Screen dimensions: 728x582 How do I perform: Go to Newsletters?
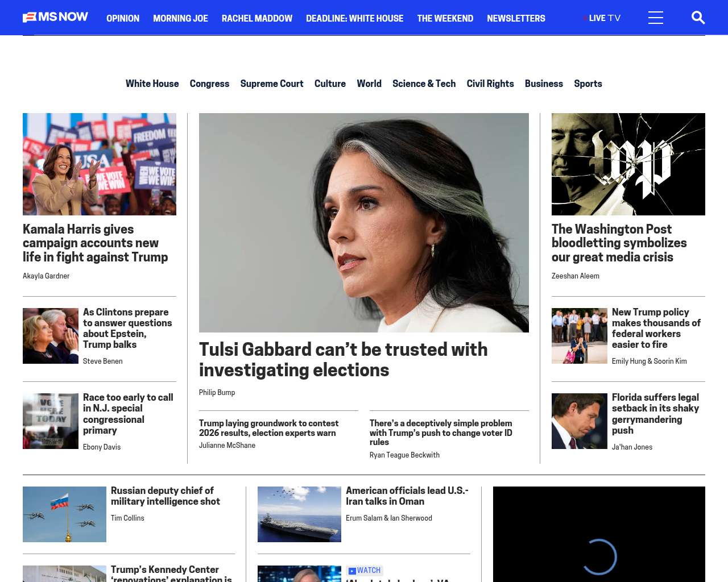coord(516,18)
